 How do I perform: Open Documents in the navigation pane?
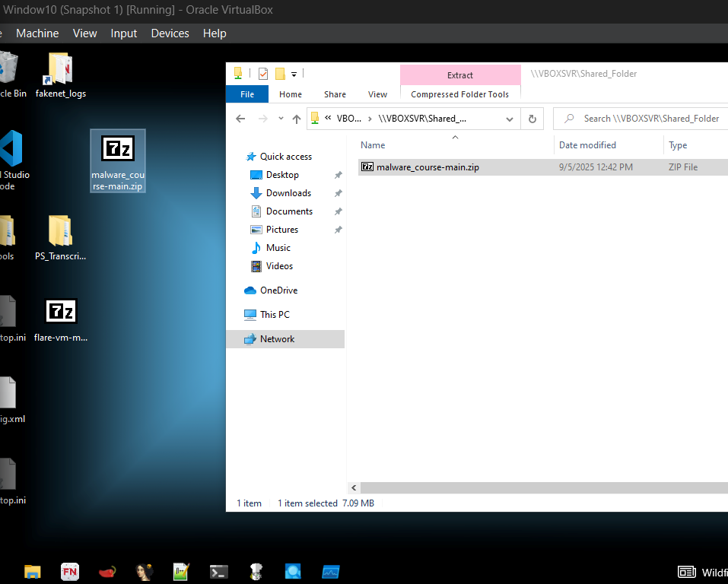point(289,211)
